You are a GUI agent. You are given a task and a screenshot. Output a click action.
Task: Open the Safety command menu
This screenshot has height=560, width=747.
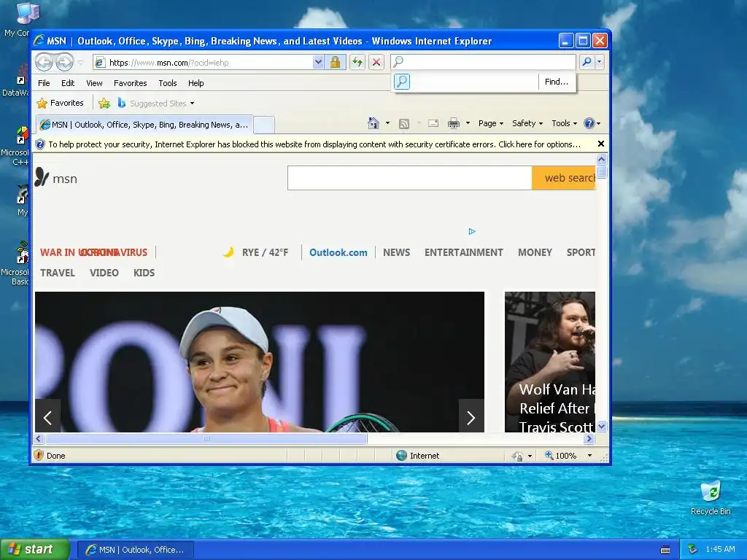(527, 123)
